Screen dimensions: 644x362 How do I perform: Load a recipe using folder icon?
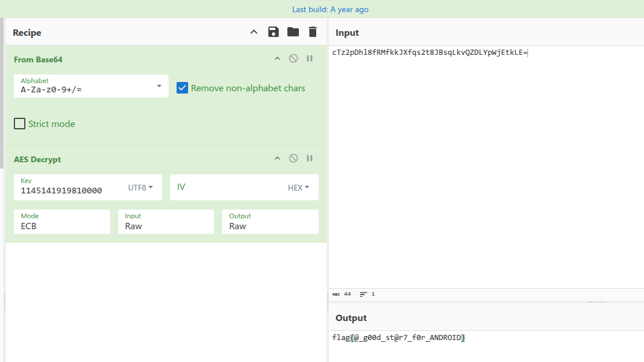tap(293, 32)
